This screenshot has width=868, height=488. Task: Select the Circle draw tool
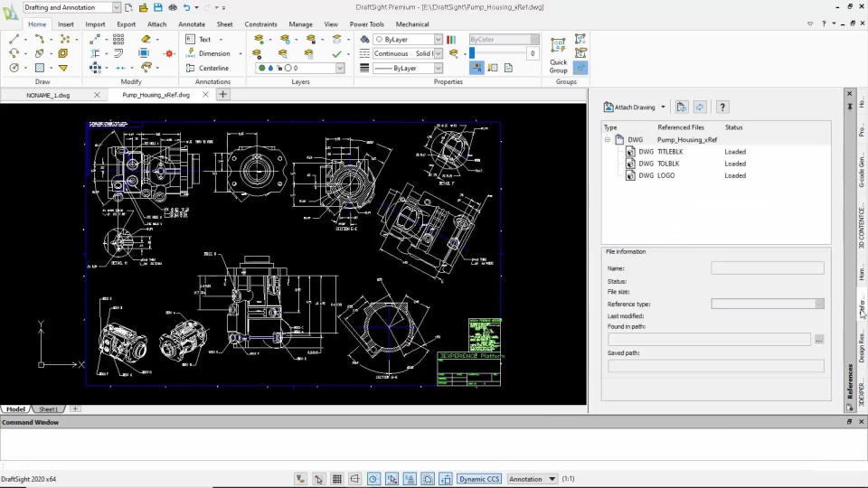tap(14, 68)
